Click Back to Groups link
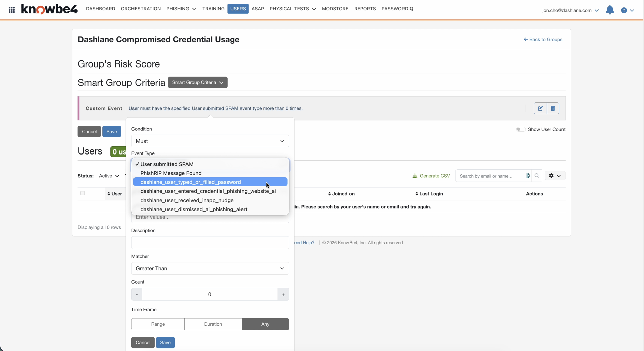 (x=543, y=39)
